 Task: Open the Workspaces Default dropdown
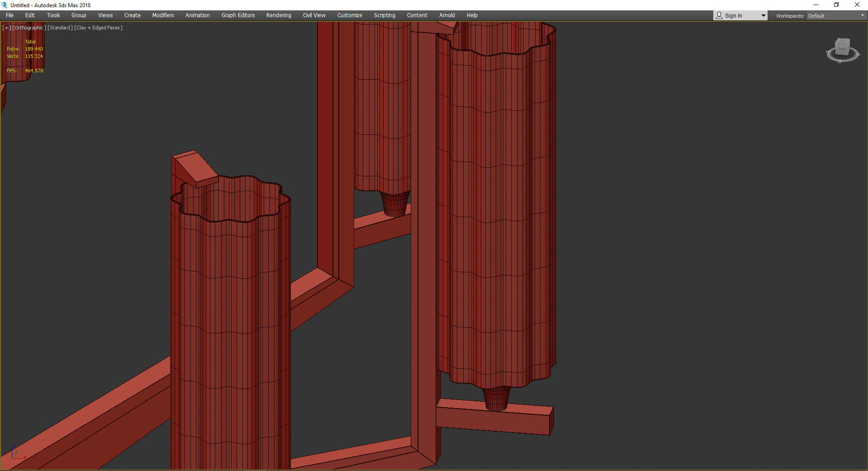click(836, 16)
